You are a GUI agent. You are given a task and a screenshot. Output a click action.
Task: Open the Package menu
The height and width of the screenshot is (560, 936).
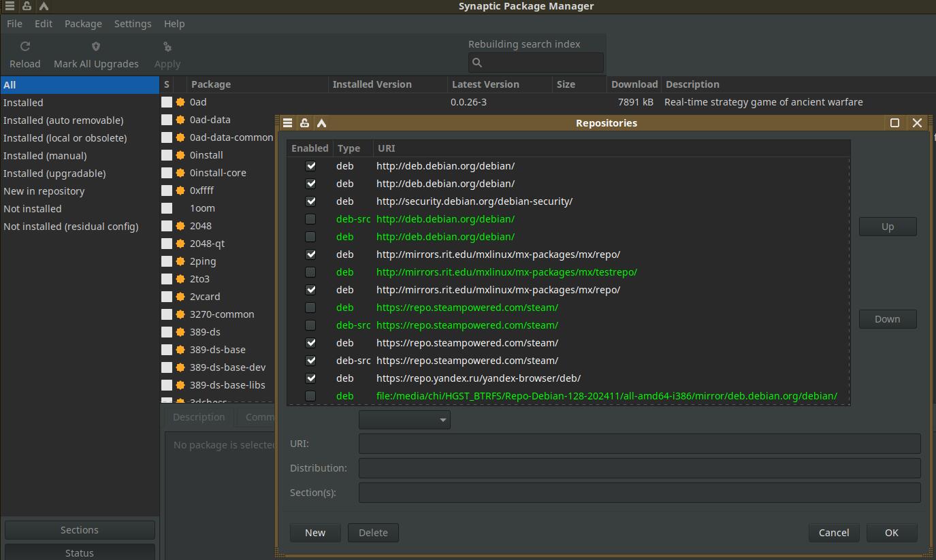click(x=83, y=24)
